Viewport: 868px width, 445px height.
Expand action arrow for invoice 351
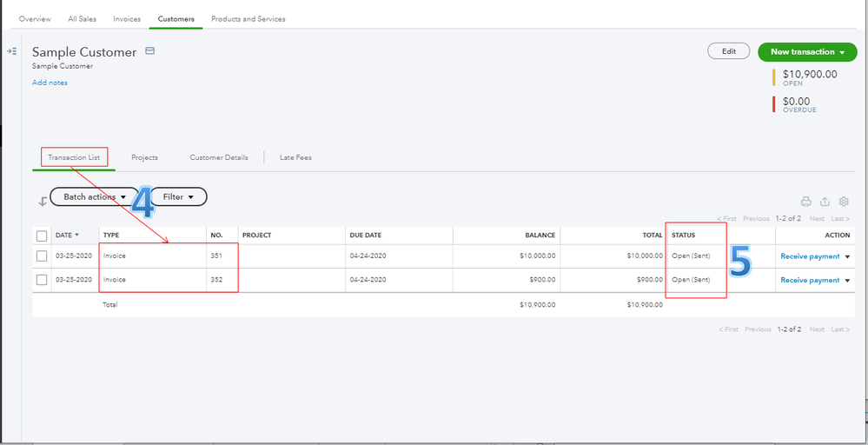pos(848,256)
